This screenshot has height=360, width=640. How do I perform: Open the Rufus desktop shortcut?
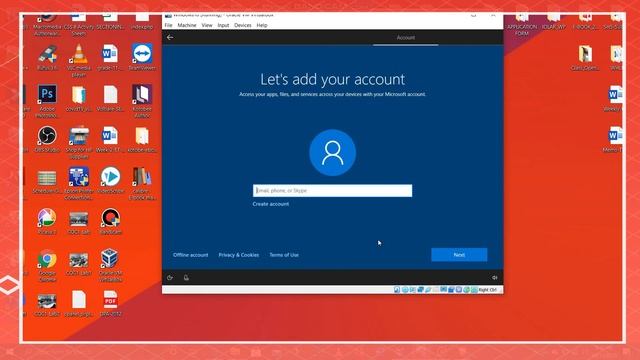pos(47,57)
